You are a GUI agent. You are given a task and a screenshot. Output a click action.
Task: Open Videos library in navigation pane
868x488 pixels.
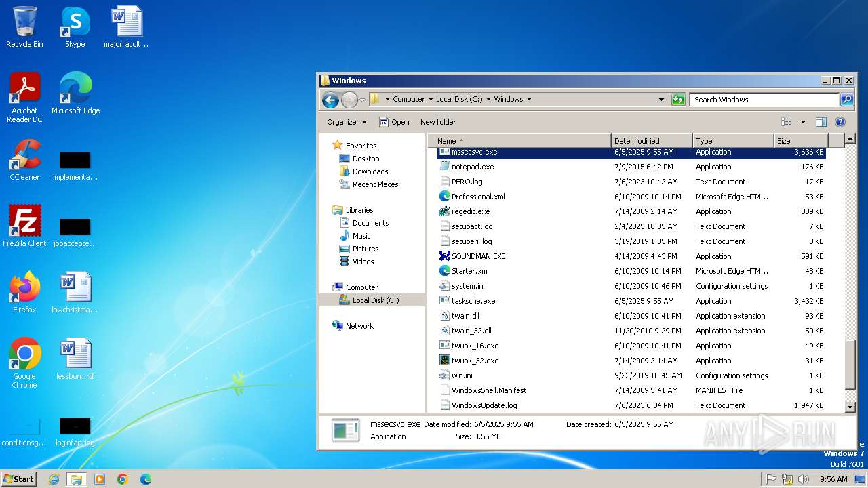363,262
